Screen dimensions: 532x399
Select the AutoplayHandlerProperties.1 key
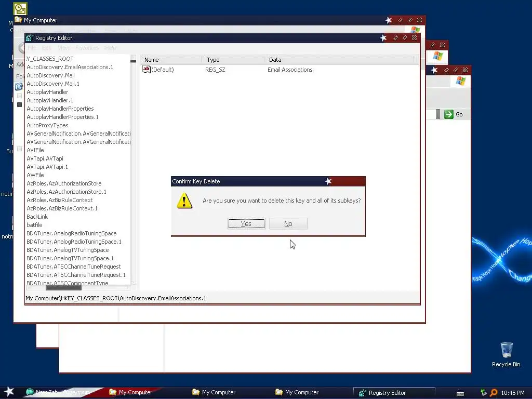pos(62,117)
